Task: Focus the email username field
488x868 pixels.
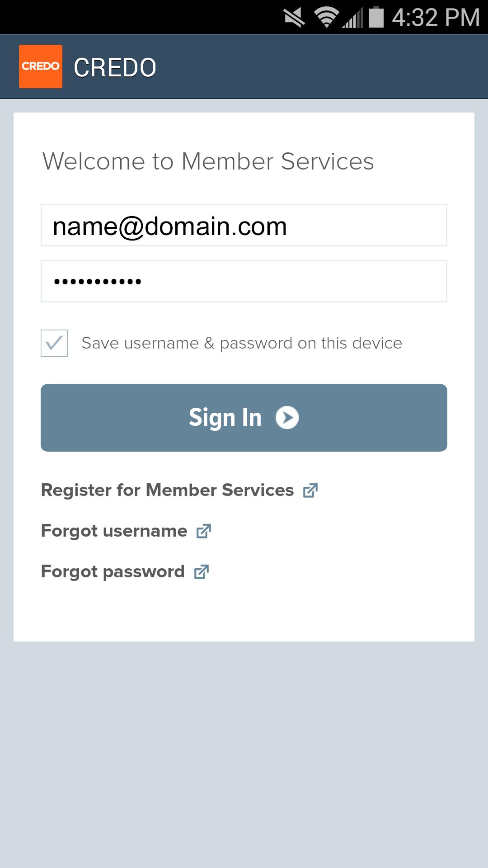Action: pyautogui.click(x=244, y=225)
